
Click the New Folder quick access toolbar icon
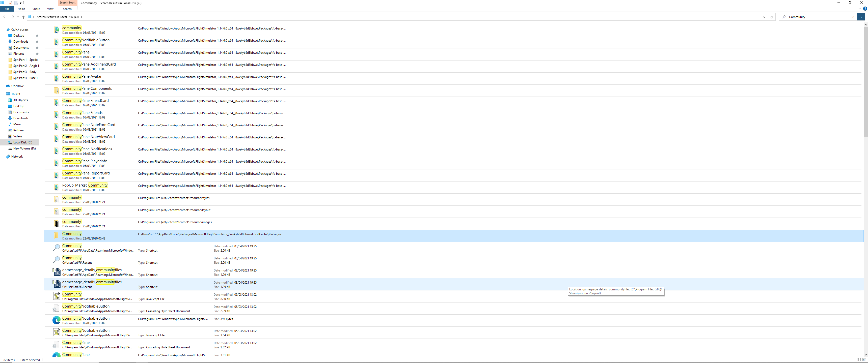tap(15, 3)
